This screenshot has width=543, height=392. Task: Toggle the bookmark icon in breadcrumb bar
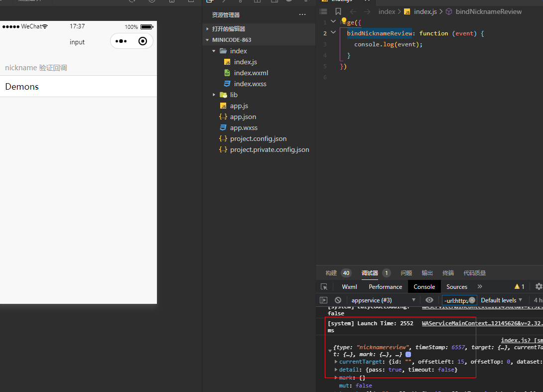point(338,11)
